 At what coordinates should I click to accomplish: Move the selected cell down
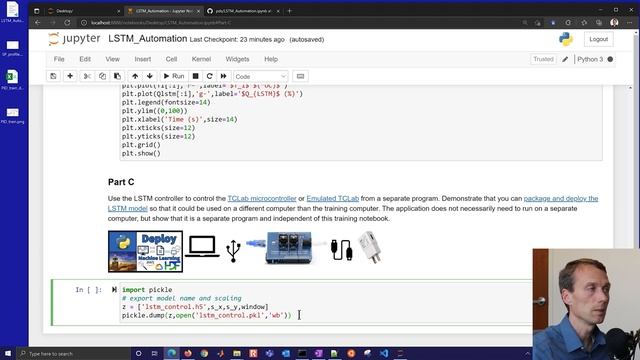pos(150,76)
